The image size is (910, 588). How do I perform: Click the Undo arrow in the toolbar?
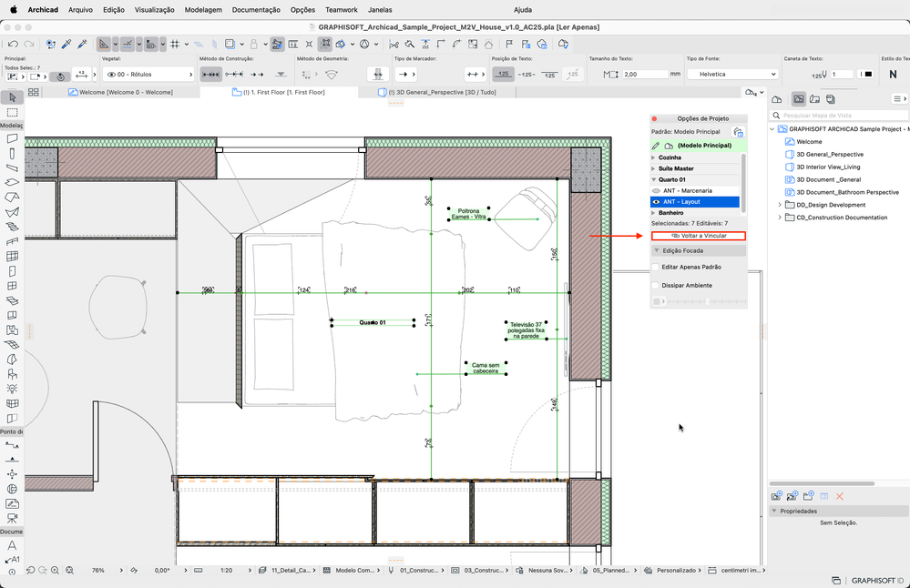[13, 44]
